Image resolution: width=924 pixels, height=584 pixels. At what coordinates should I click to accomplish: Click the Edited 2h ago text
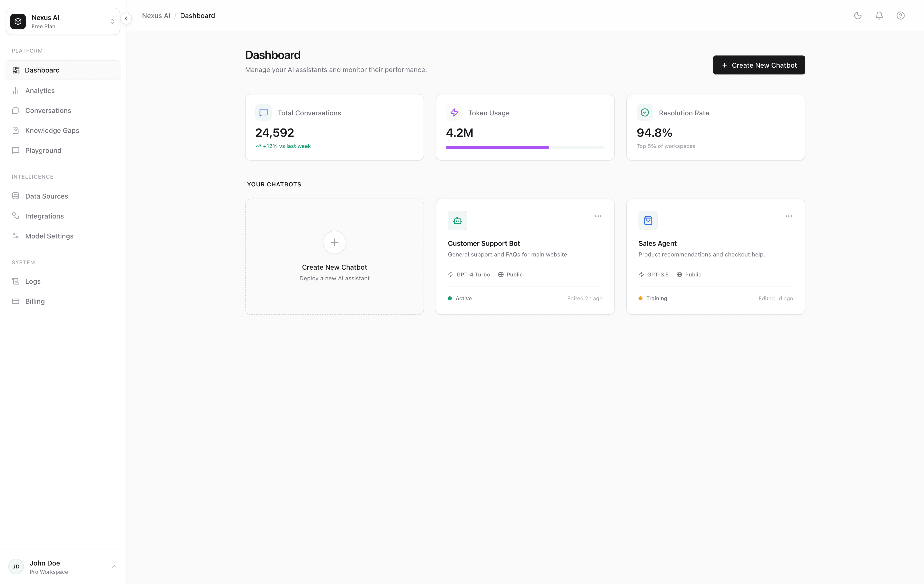coord(585,298)
